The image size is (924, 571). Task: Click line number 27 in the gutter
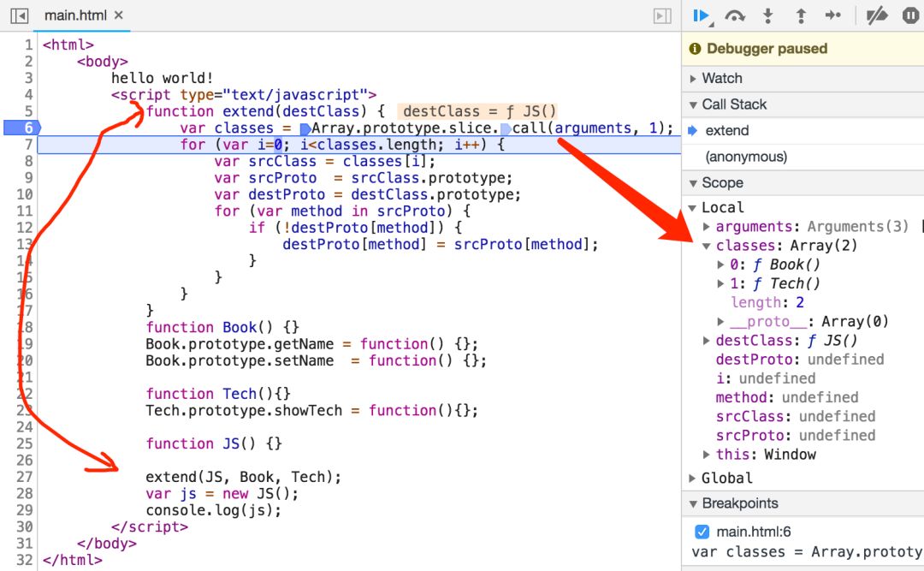24,477
